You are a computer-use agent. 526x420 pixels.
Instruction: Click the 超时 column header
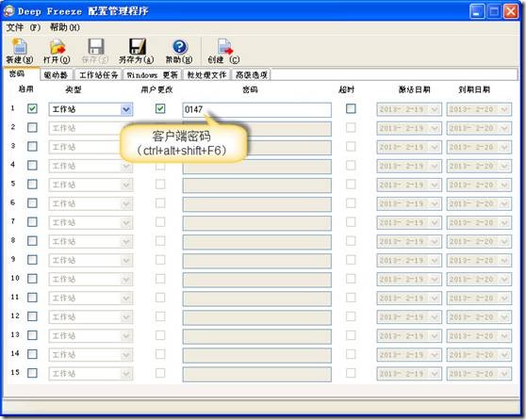[x=347, y=89]
